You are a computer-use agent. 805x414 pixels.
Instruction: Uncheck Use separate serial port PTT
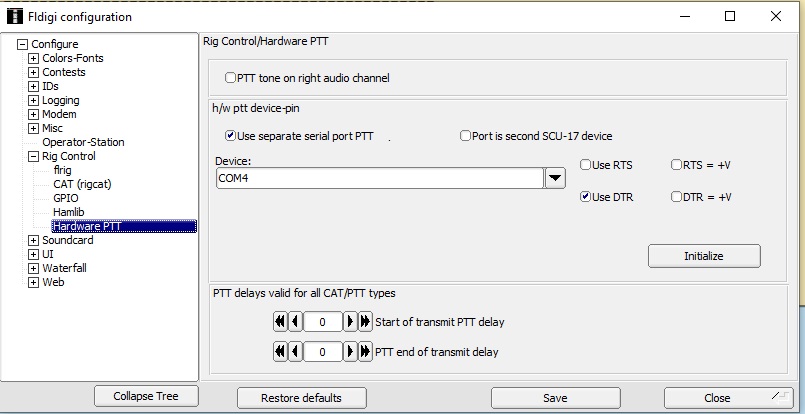click(231, 136)
